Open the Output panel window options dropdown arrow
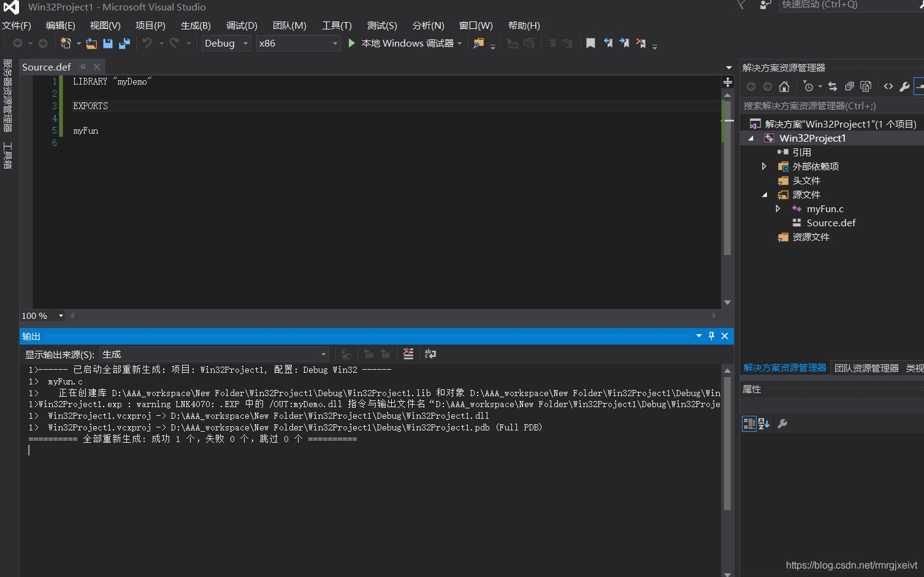The width and height of the screenshot is (924, 577). click(699, 336)
